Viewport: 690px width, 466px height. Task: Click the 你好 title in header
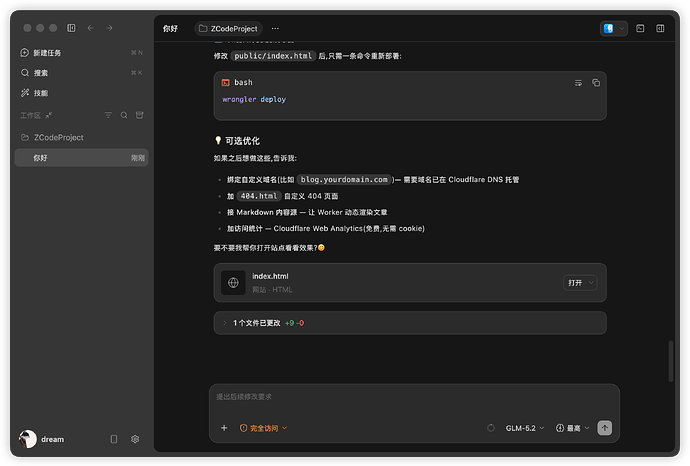point(170,29)
